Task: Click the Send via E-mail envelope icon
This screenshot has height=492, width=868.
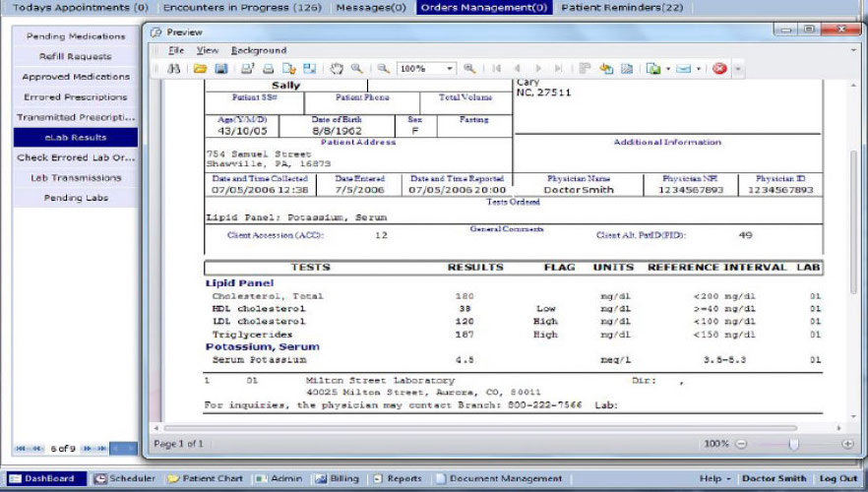Action: coord(684,69)
